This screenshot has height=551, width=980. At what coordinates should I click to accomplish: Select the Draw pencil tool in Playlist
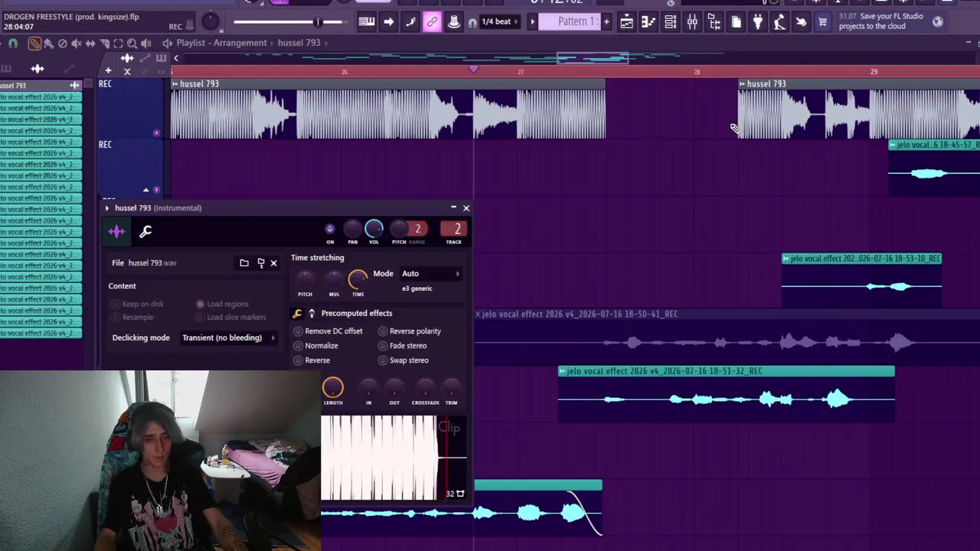34,44
